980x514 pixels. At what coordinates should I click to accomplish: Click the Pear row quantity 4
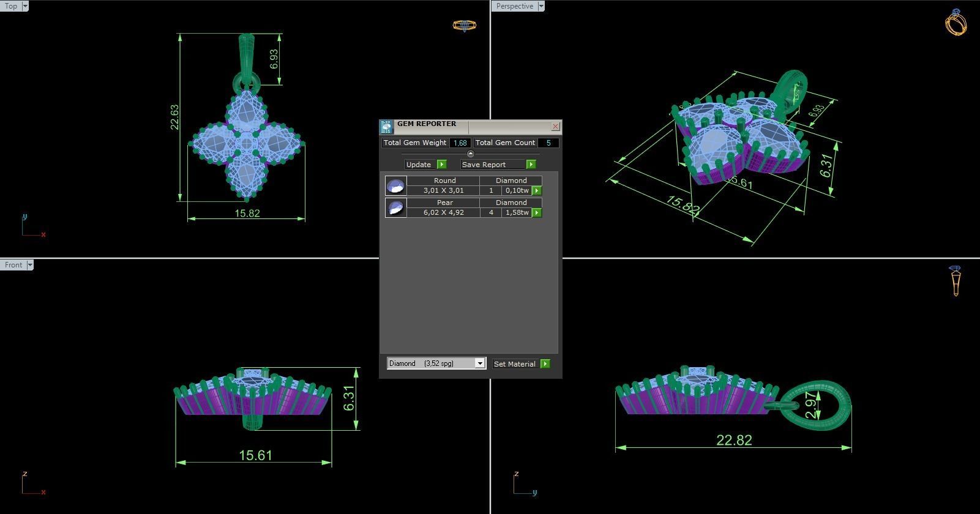491,213
